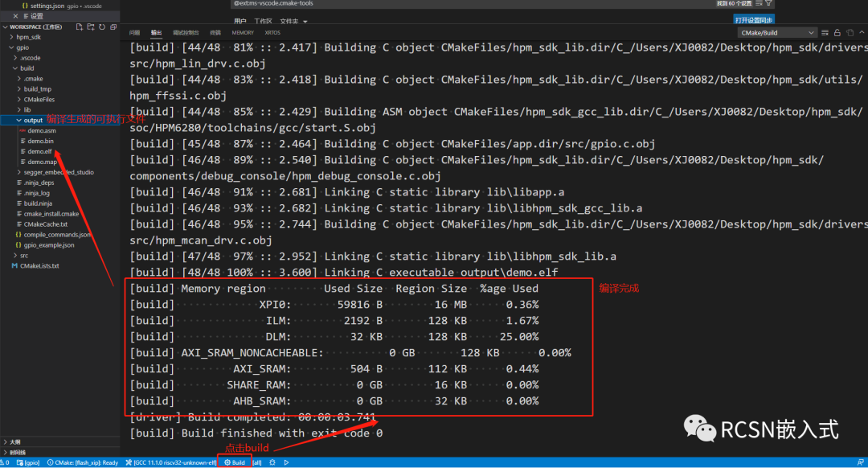
Task: Select the [all] build target in status bar
Action: 257,462
